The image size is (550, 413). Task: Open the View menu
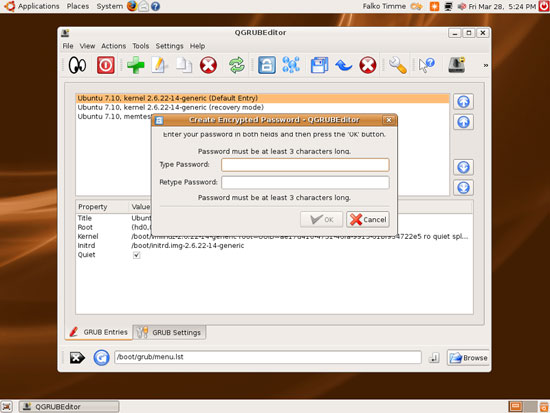tap(87, 46)
